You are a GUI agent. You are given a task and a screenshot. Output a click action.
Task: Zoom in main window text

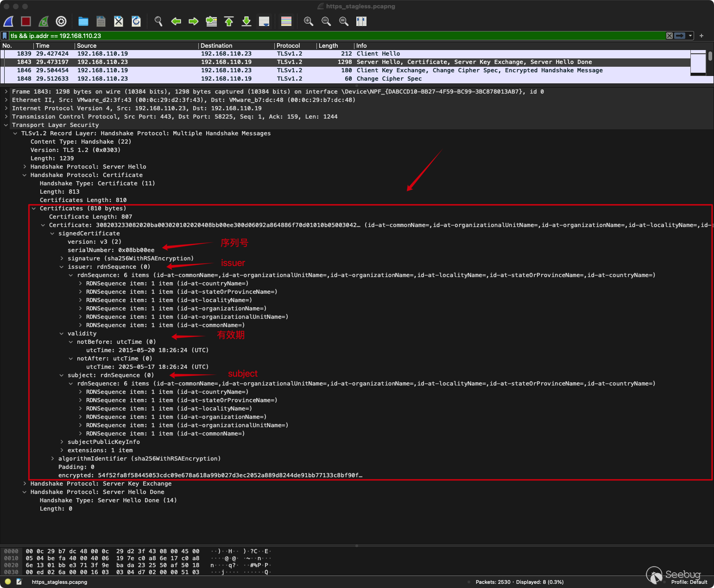click(309, 21)
